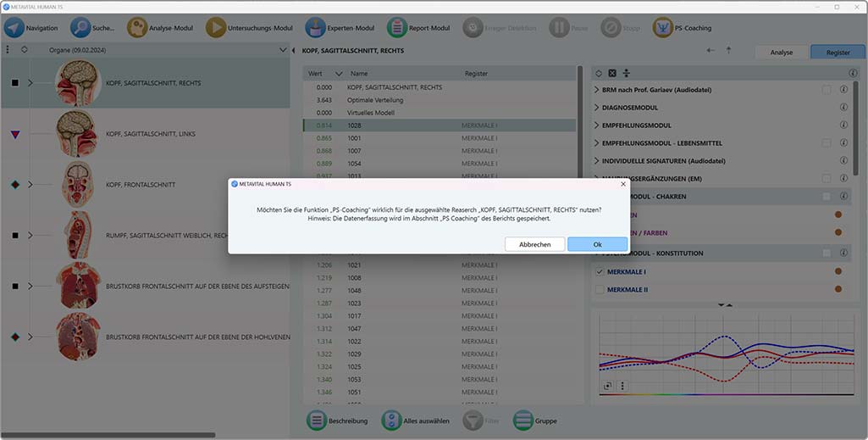868x440 pixels.
Task: Select KOPF, SAGITTALSCHNITT, LINKS thumbnail
Action: pyautogui.click(x=78, y=134)
